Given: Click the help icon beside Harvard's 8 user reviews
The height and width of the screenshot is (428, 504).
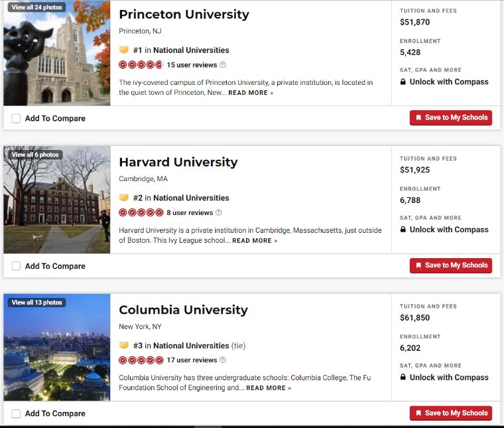Looking at the screenshot, I should (x=219, y=212).
